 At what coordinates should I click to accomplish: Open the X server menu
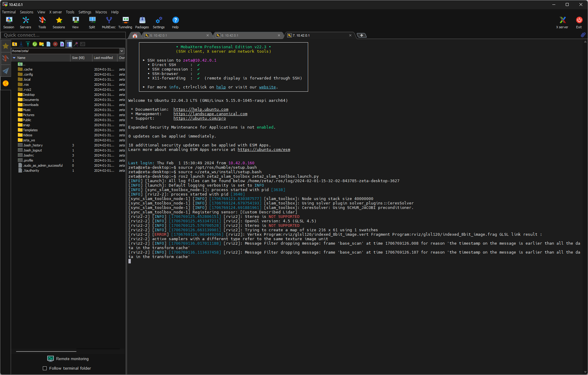coord(56,12)
